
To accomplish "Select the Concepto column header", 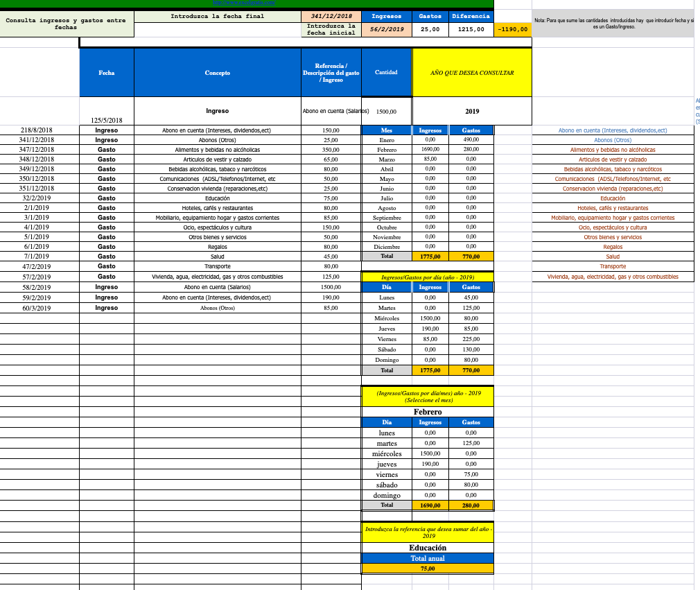I will [x=218, y=73].
